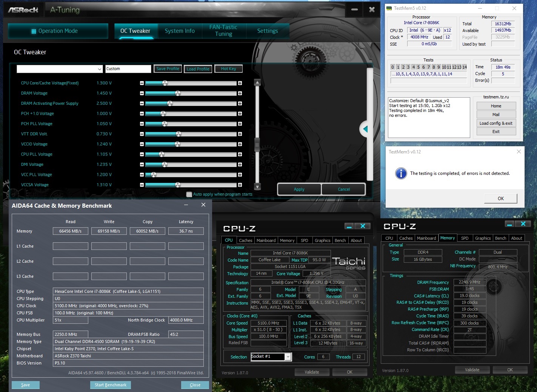This screenshot has width=537, height=392.
Task: Click Validate in CPU-Z window with Taichi logo
Action: coord(312,372)
